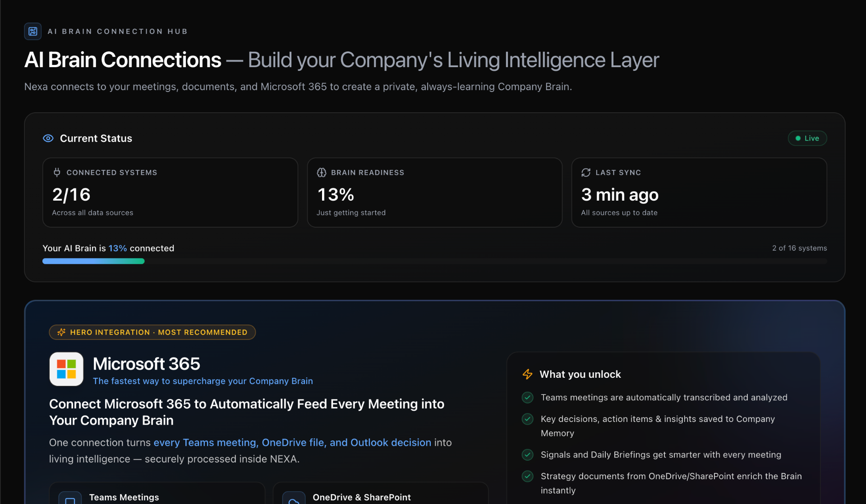Open the Last Sync 3 min ago card

699,192
